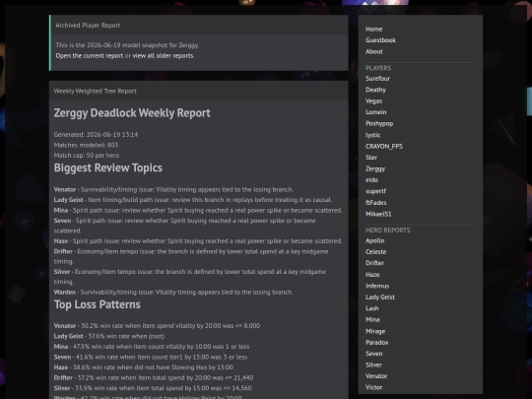Select player Poshypop
The width and height of the screenshot is (532, 399).
tap(379, 123)
